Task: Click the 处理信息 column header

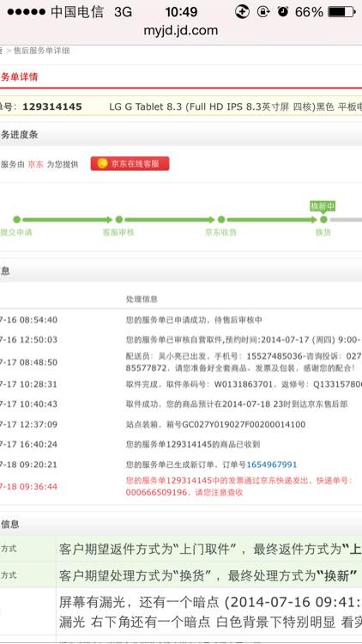Action: pos(142,299)
